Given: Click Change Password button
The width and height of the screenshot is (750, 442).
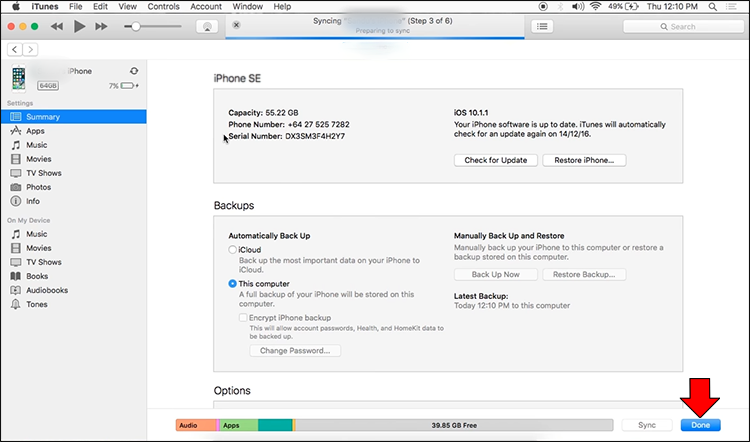Looking at the screenshot, I should 295,351.
